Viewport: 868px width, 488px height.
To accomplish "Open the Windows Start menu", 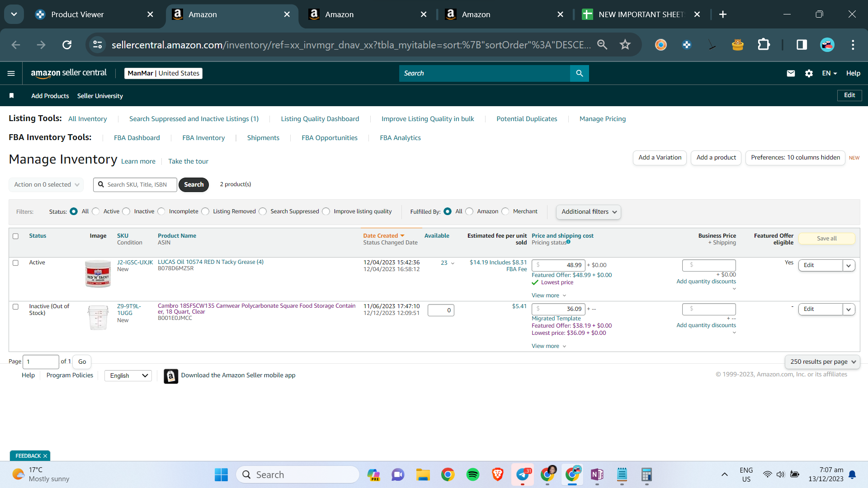I will point(221,474).
